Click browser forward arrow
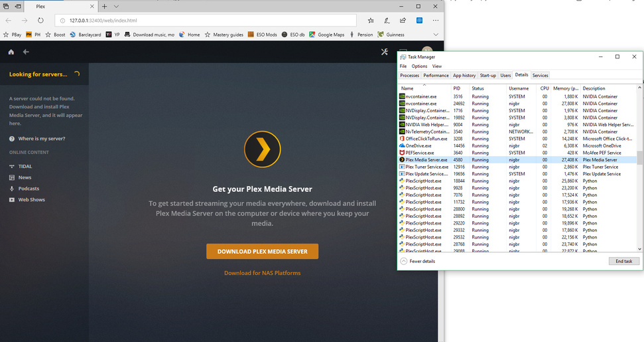This screenshot has height=342, width=644. click(25, 20)
